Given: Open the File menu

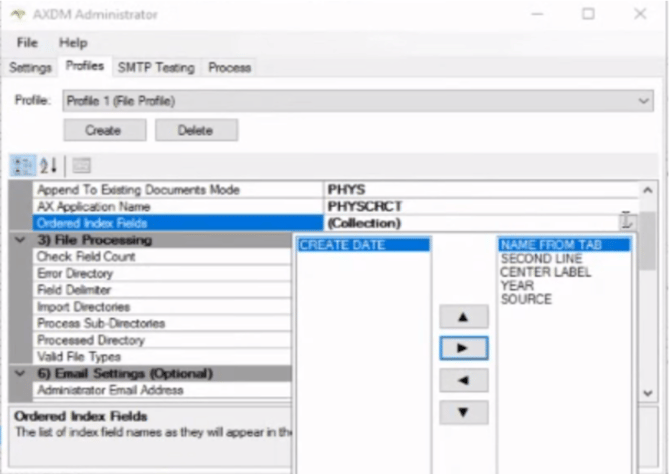Looking at the screenshot, I should (27, 43).
